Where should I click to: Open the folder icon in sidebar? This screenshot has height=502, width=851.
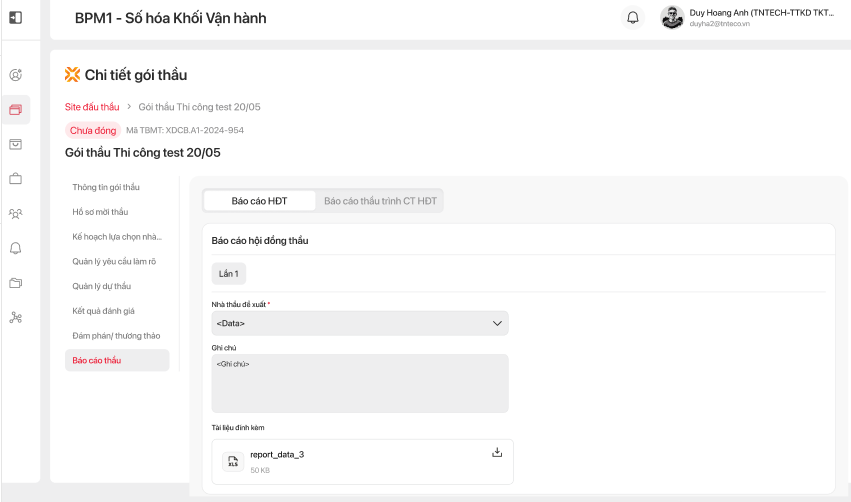tap(15, 283)
